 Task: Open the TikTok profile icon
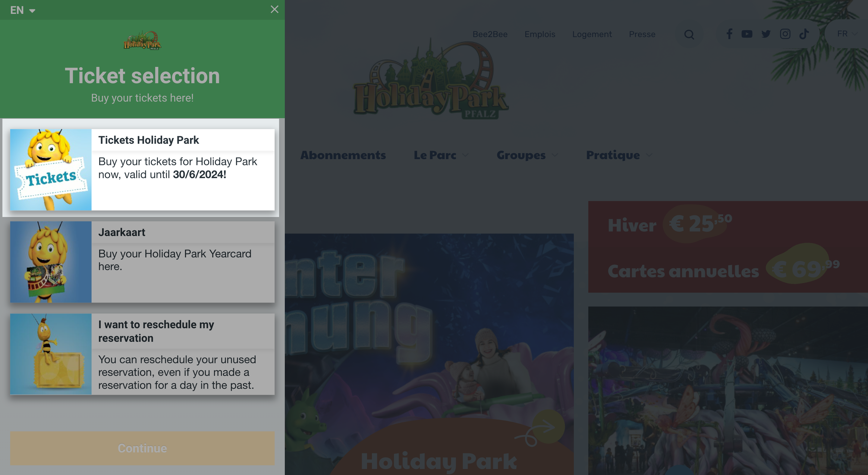804,34
